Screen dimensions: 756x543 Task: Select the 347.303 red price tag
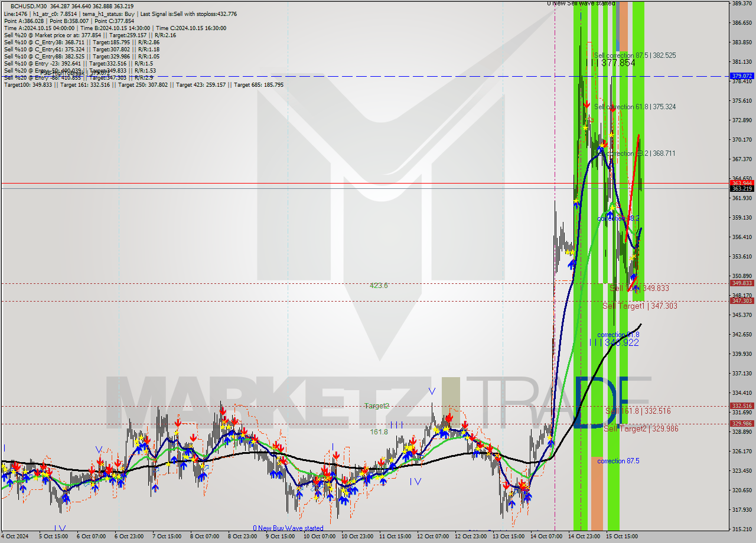pyautogui.click(x=742, y=301)
